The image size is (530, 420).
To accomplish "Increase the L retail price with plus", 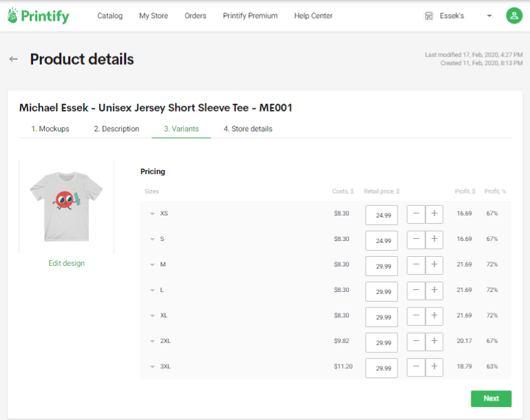I will (434, 291).
